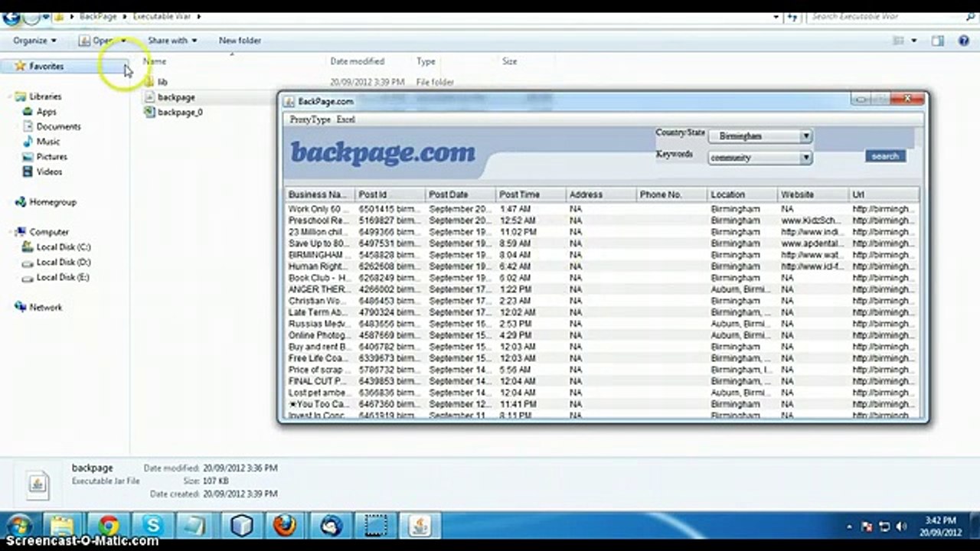Screen dimensions: 980x551
Task: Show hidden system tray icons
Action: coord(850,527)
